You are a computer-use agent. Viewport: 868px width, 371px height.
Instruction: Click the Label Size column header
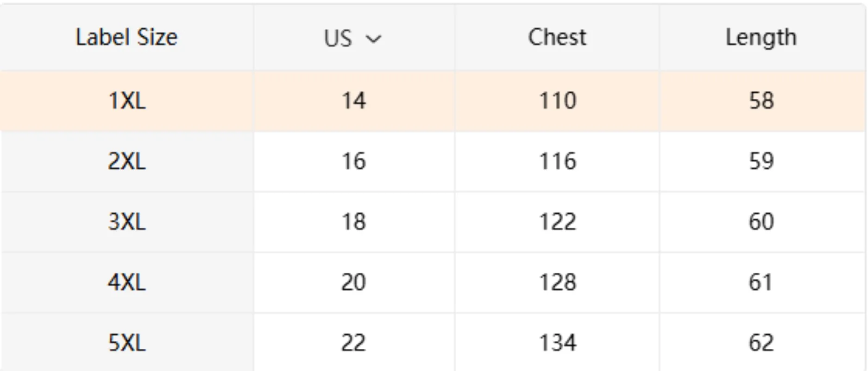pyautogui.click(x=126, y=37)
